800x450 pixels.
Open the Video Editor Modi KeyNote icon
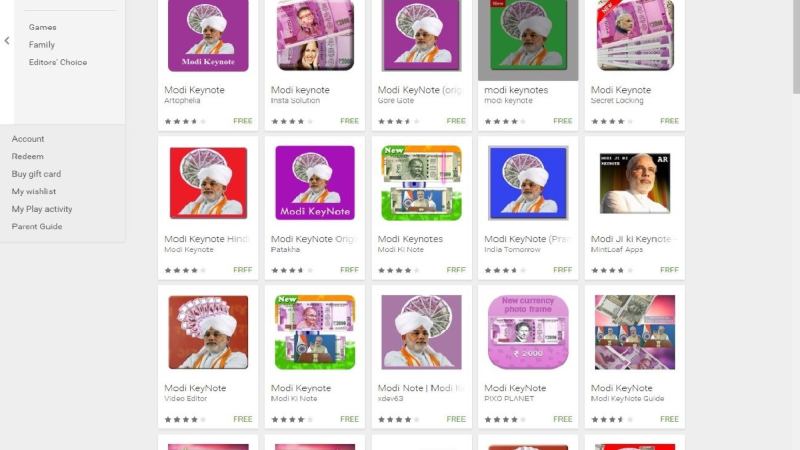pos(208,332)
